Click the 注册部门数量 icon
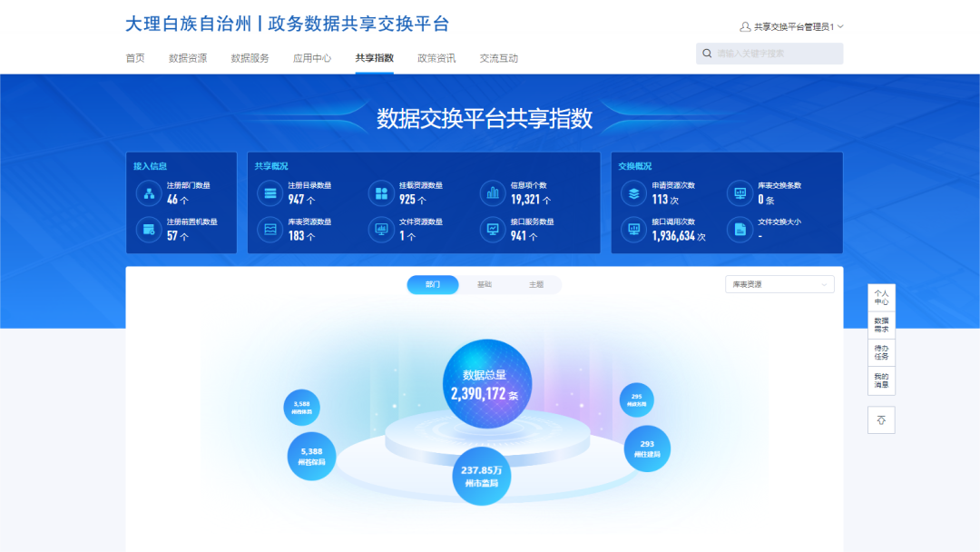The width and height of the screenshot is (980, 552). coord(148,193)
